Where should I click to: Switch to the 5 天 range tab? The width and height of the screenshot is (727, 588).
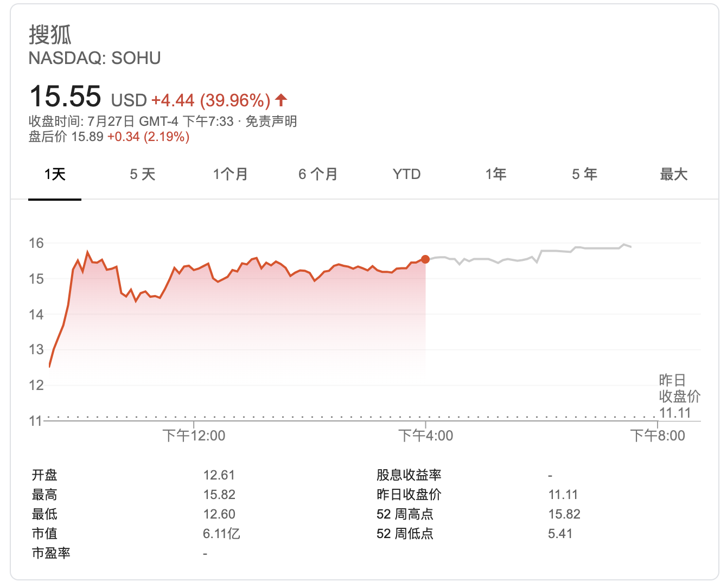(143, 174)
